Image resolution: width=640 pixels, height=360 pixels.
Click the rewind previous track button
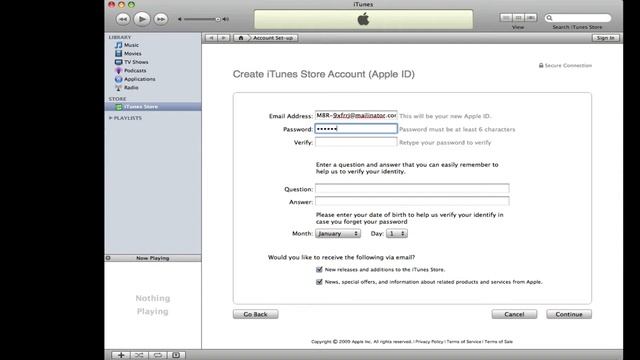click(x=123, y=19)
